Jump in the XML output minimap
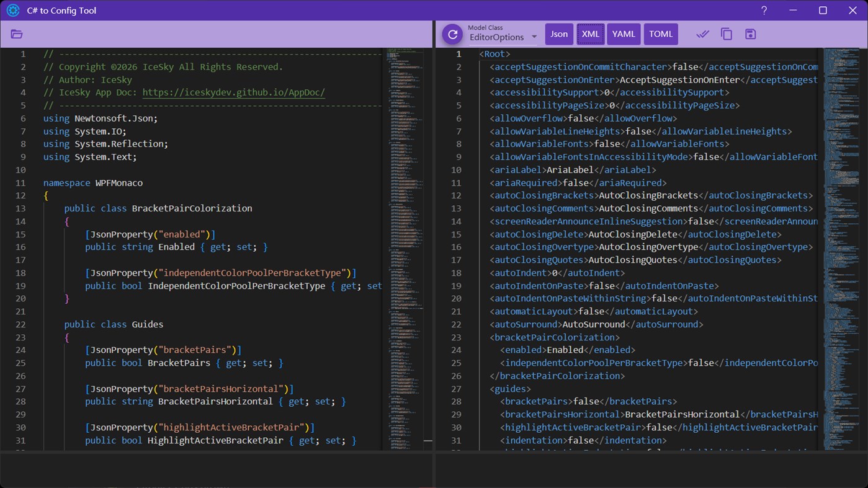 pyautogui.click(x=841, y=248)
